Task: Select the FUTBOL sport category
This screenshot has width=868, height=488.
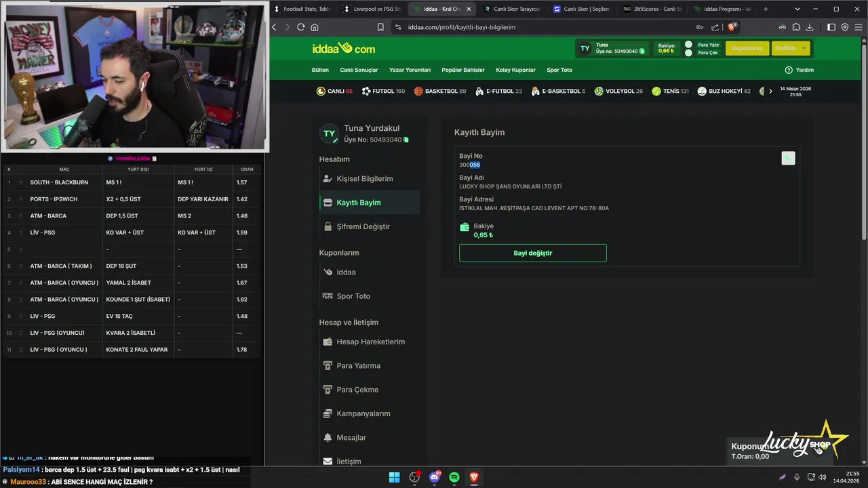Action: [383, 91]
